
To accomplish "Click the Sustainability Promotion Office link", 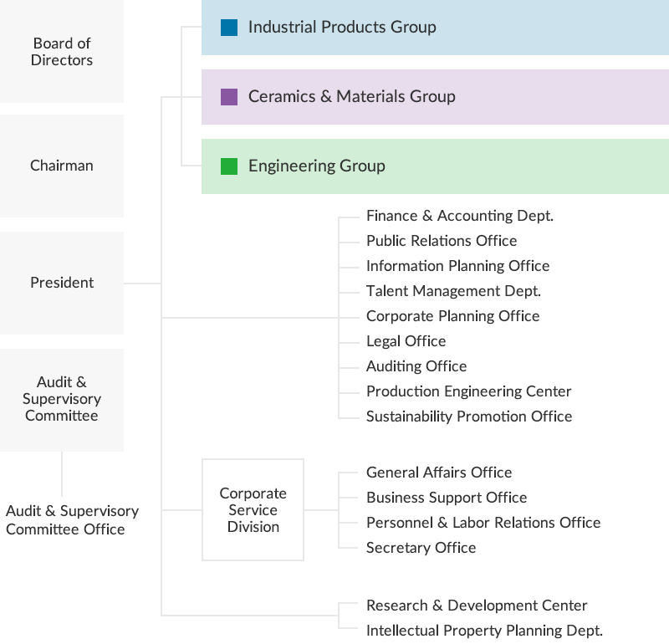I will [x=469, y=416].
